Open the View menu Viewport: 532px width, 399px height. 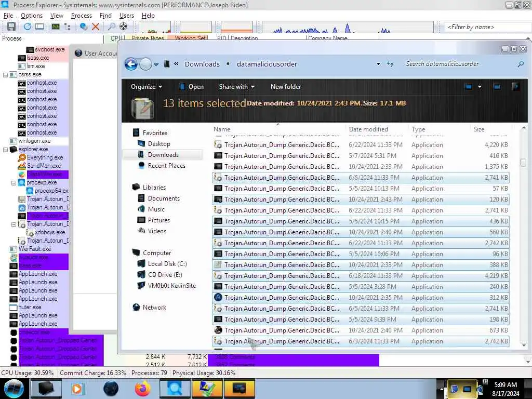[57, 16]
